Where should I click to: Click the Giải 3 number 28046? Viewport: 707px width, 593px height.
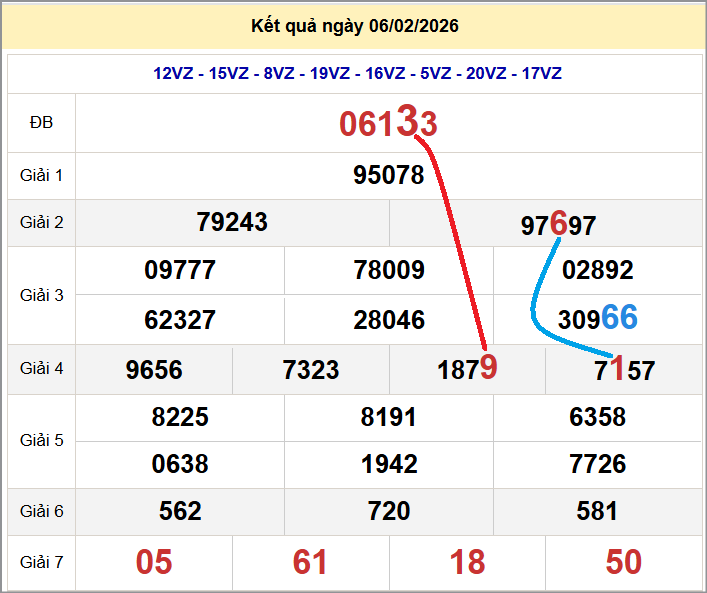click(388, 320)
